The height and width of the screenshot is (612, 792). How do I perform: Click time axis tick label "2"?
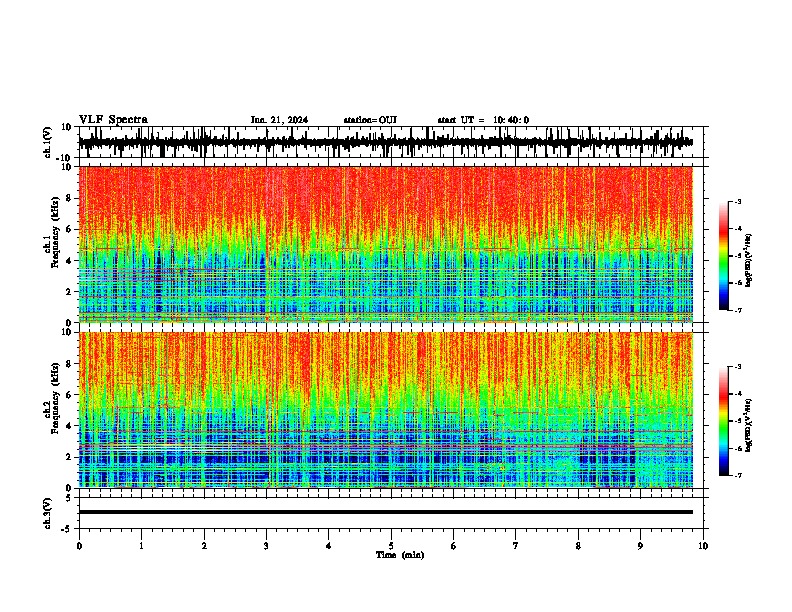tap(204, 546)
